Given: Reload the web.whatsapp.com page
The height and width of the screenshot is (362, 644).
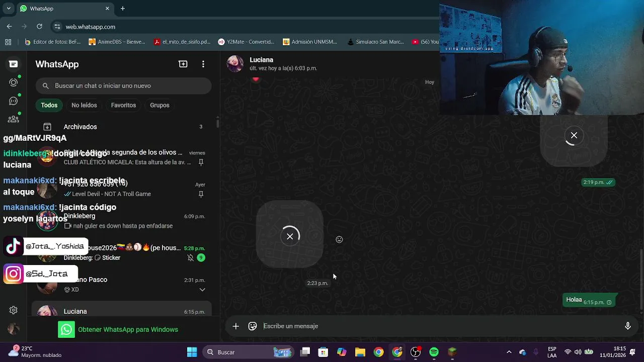Looking at the screenshot, I should (39, 27).
